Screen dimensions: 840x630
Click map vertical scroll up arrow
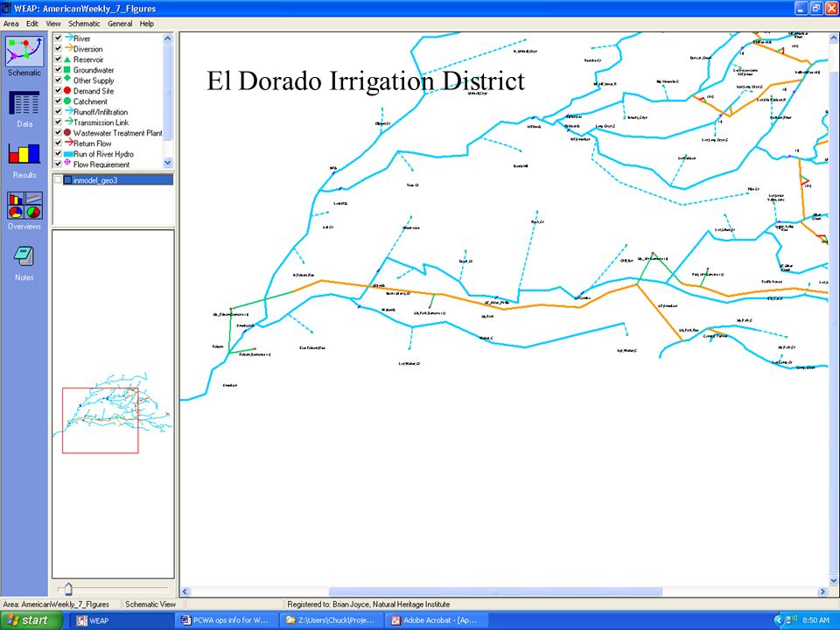pos(834,38)
